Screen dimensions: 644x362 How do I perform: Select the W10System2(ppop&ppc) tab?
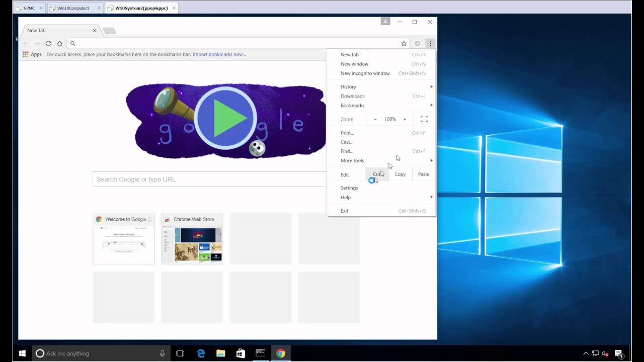(141, 8)
